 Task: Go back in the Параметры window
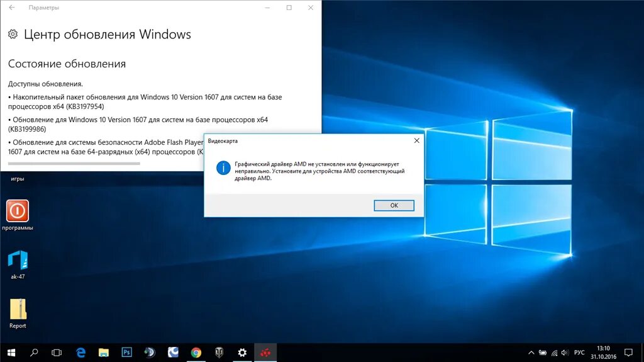pyautogui.click(x=12, y=8)
